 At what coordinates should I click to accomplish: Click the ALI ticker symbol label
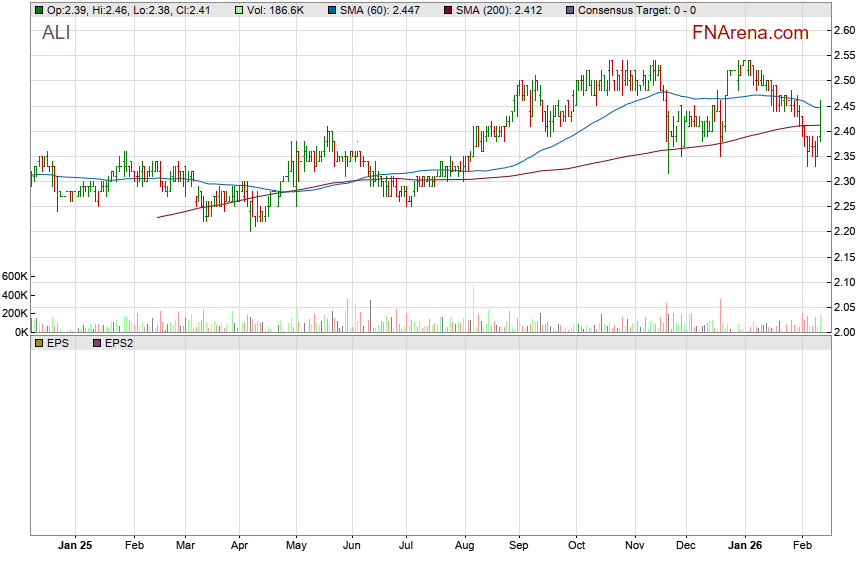pyautogui.click(x=57, y=33)
